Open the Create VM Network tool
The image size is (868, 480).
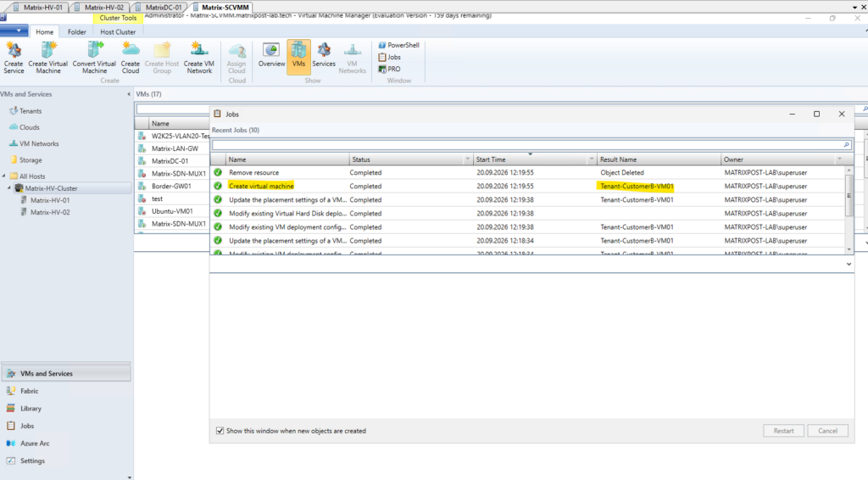199,58
